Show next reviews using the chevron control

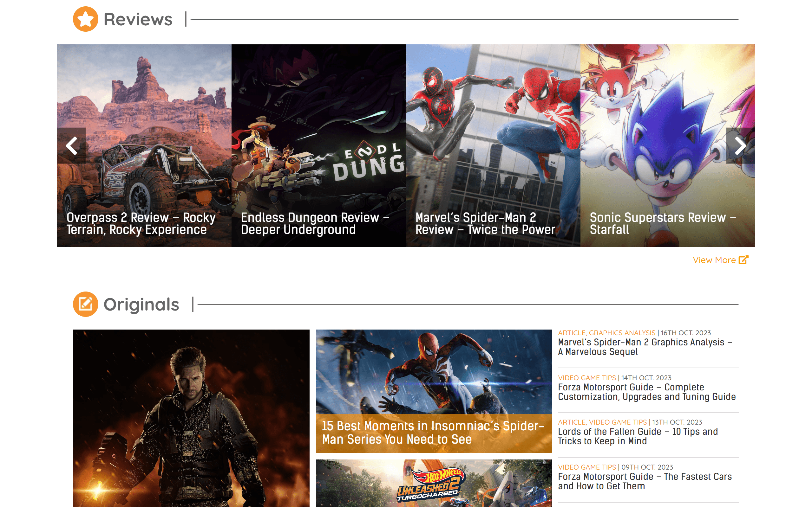740,146
